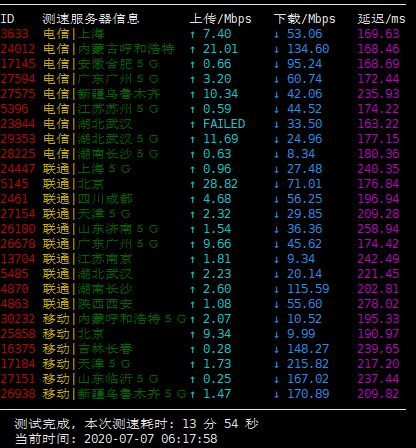Click download value 9.99
Screen dimensions: 416x448
point(301,334)
